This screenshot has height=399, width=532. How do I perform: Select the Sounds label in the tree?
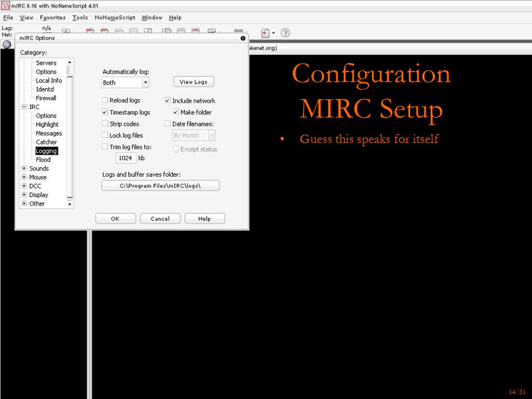[x=39, y=168]
